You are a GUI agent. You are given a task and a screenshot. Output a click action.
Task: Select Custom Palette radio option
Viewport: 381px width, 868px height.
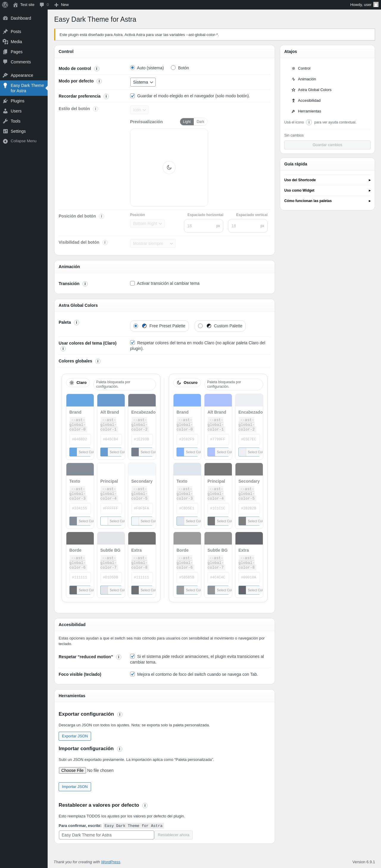200,326
